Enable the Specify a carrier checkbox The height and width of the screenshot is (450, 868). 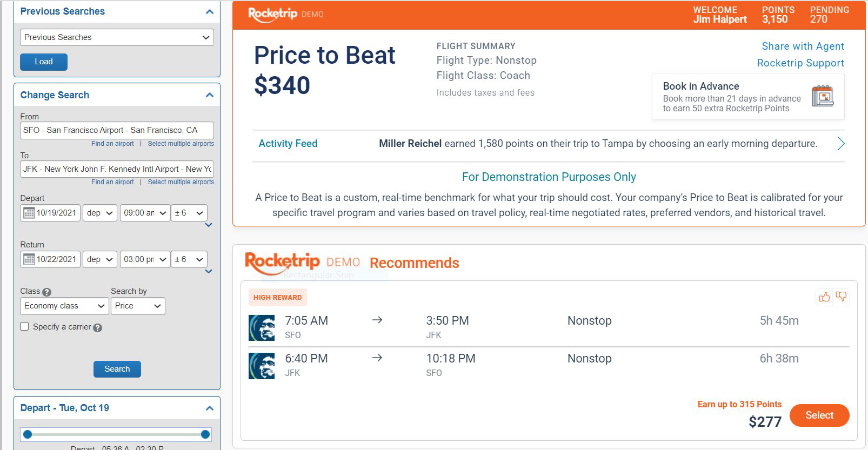(x=24, y=326)
